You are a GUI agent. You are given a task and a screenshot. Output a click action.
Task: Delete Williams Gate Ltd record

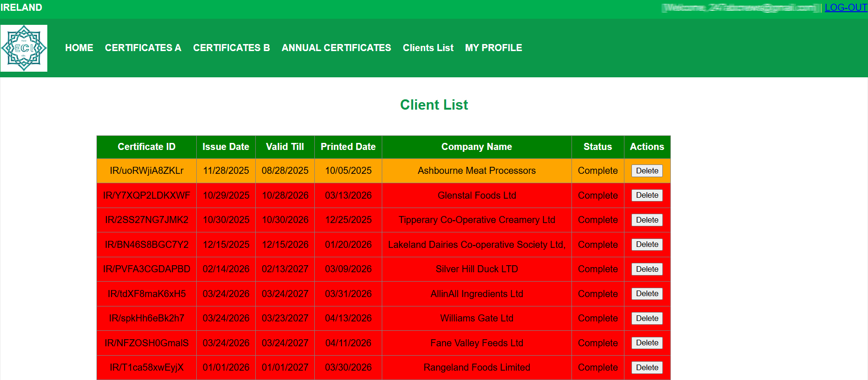pyautogui.click(x=647, y=318)
